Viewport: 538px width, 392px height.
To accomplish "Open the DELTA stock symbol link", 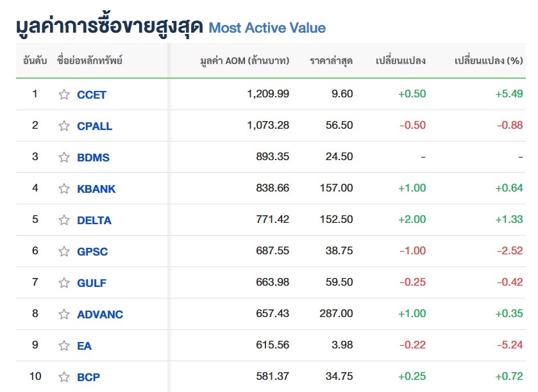I will click(94, 220).
